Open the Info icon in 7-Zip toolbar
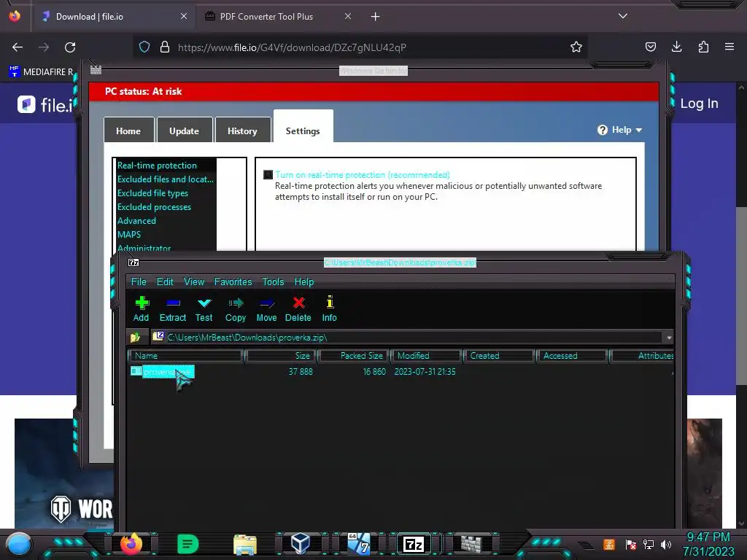Image resolution: width=747 pixels, height=560 pixels. (x=329, y=309)
